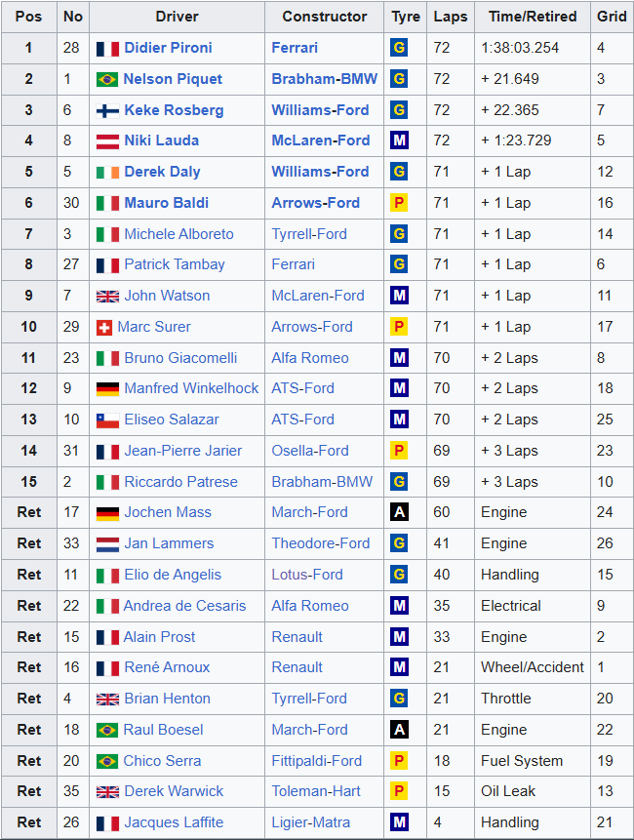Image resolution: width=634 pixels, height=840 pixels.
Task: Follow the Michele Alboreto link
Action: (x=178, y=234)
